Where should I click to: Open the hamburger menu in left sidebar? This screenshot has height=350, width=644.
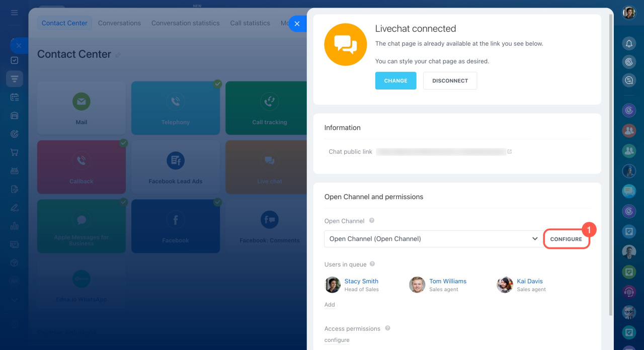(14, 13)
